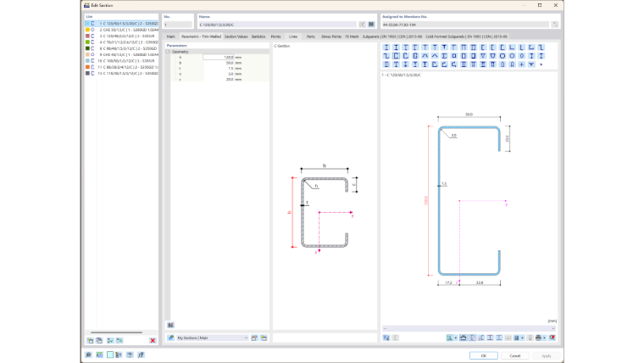644x363 pixels.
Task: Toggle dimension display in the preview toolbar
Action: click(x=464, y=338)
